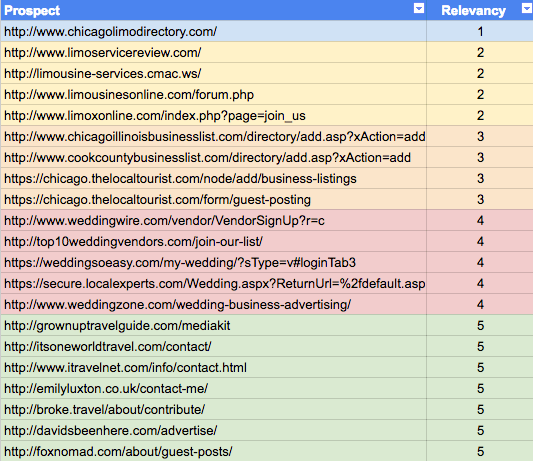This screenshot has height=461, width=533.
Task: Click relevancy 4 in top10weddingvendors row
Action: point(480,242)
